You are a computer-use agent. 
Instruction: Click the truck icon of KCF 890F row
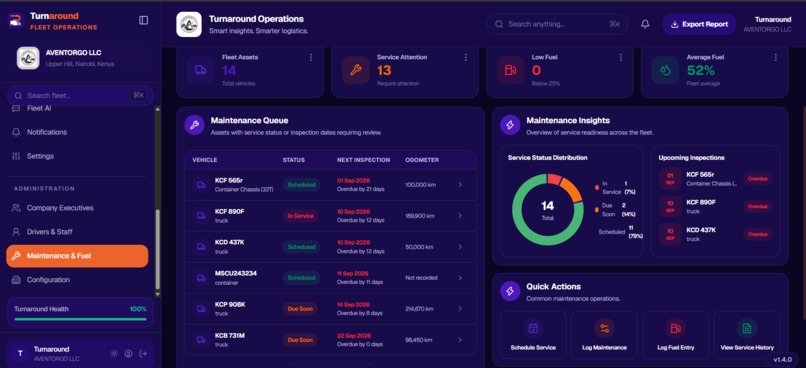click(201, 216)
